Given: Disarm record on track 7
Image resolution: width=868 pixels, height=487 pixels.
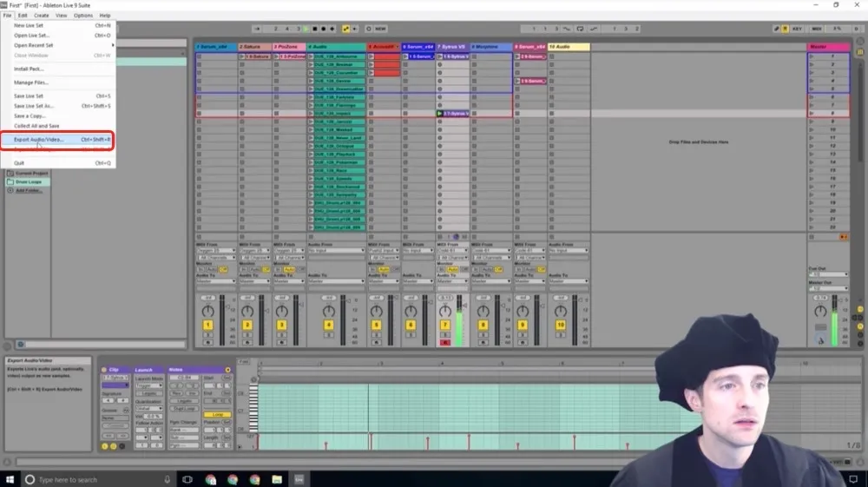Looking at the screenshot, I should (444, 343).
